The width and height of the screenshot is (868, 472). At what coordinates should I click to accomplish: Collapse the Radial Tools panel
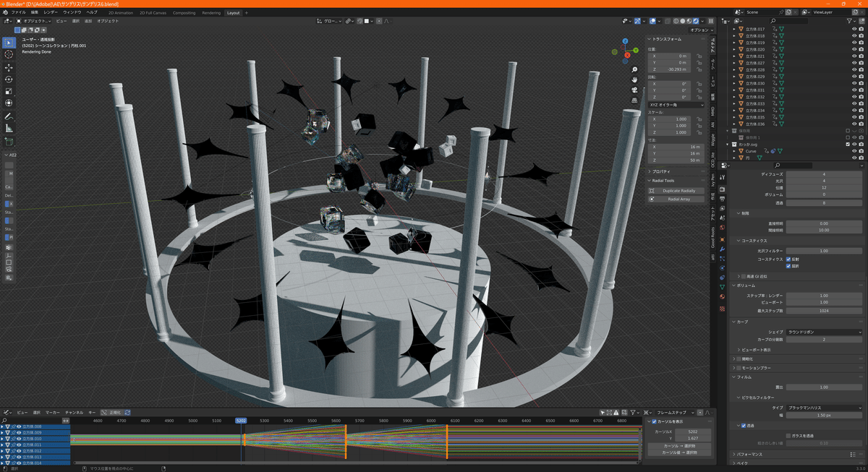tap(650, 181)
